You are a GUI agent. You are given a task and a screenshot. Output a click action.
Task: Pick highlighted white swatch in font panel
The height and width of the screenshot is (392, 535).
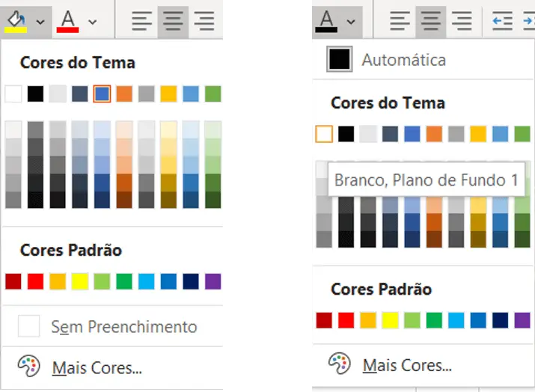[324, 134]
